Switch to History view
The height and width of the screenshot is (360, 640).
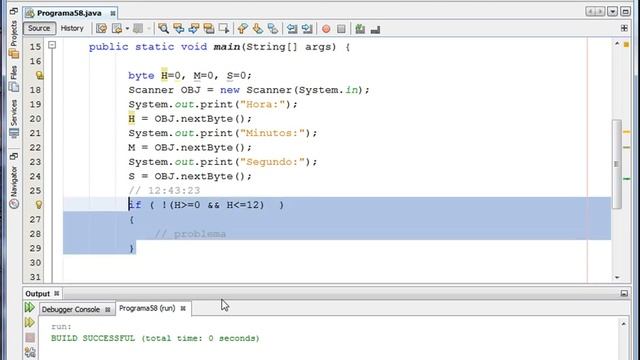click(72, 28)
